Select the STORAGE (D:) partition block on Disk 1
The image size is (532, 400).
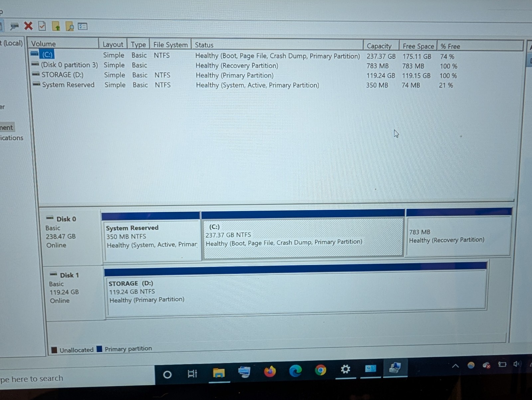coord(296,290)
